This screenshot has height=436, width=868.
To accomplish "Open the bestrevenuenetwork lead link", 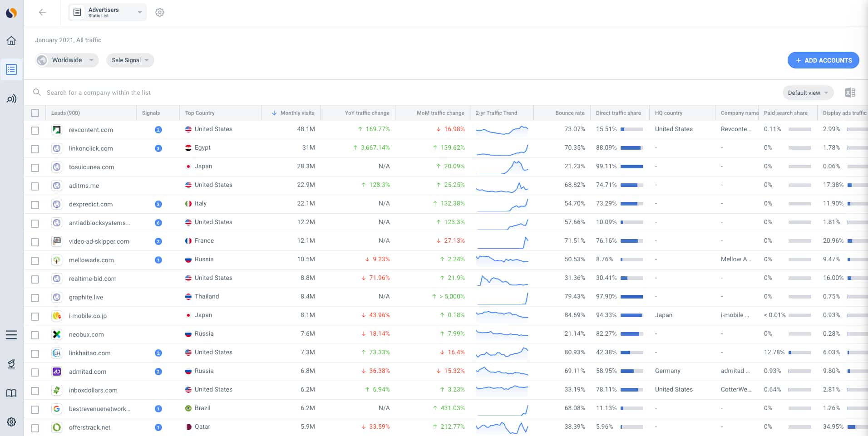I will (x=99, y=409).
